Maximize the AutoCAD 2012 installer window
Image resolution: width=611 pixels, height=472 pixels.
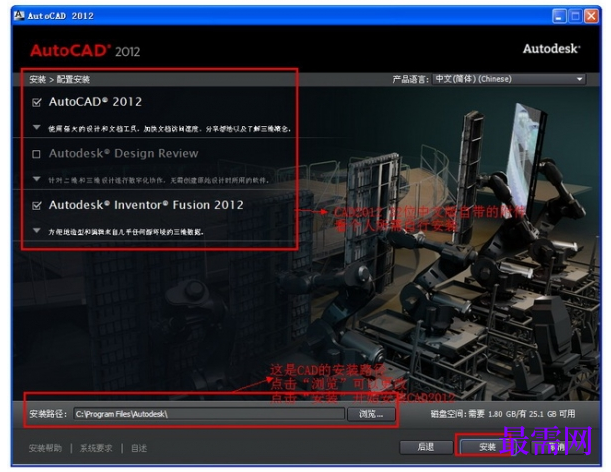(x=576, y=16)
